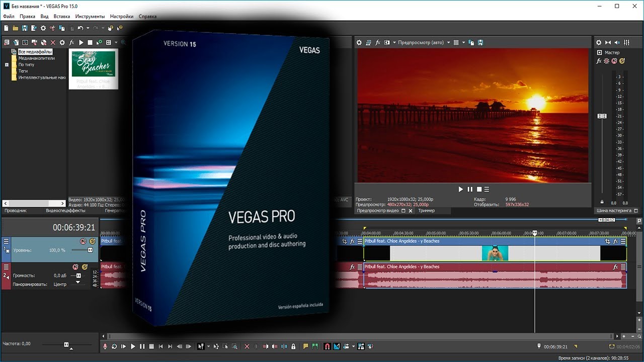Stop media preview in Project Media toolbar
644x362 pixels.
click(90, 43)
